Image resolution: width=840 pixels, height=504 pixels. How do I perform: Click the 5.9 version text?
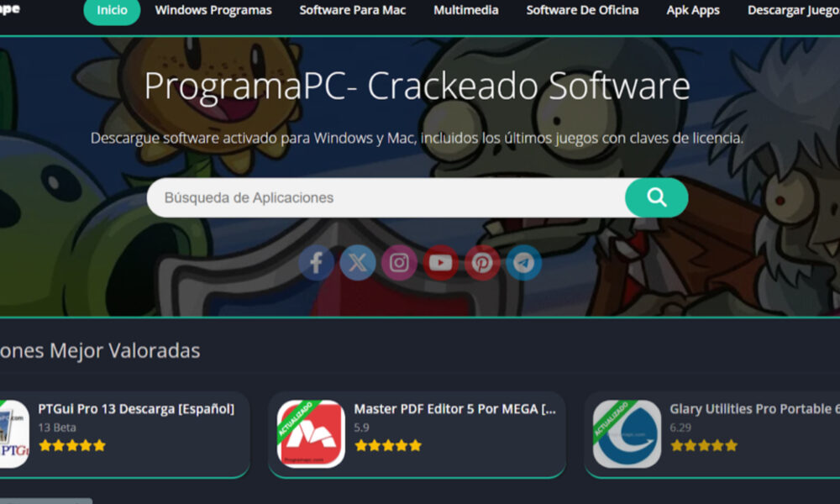(361, 428)
